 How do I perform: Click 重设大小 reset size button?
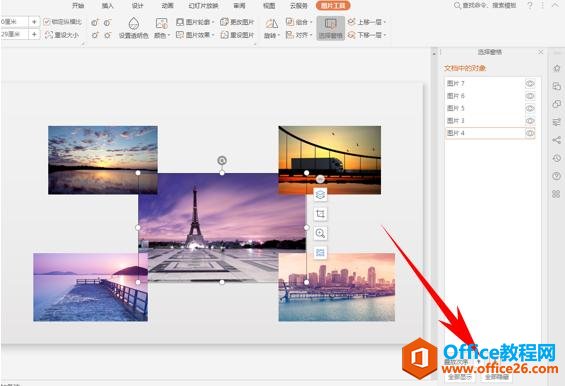pyautogui.click(x=62, y=35)
